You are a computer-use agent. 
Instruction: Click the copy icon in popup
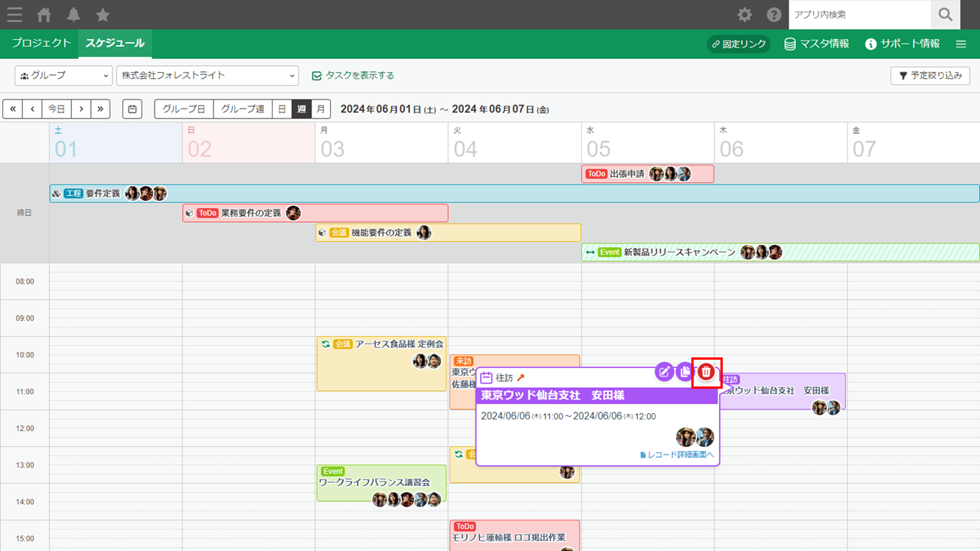click(685, 372)
